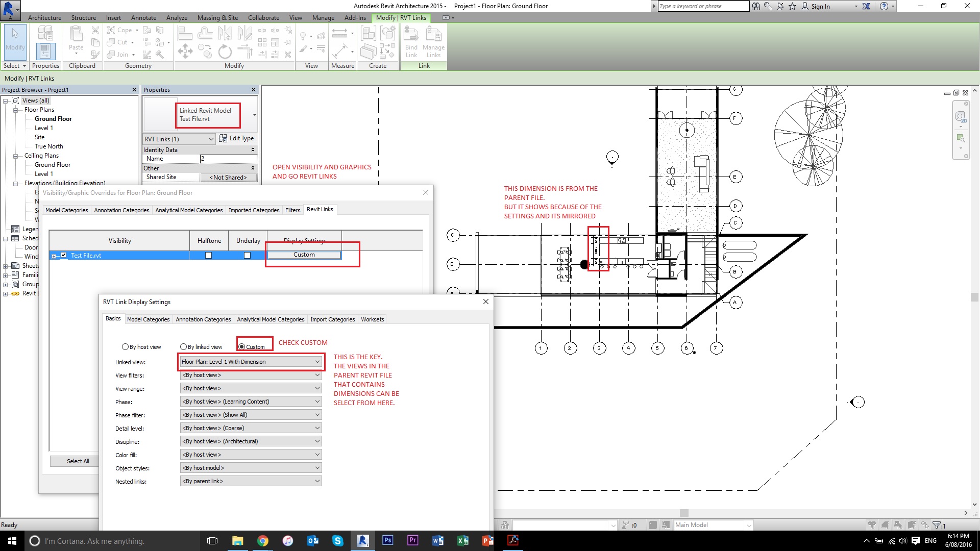Edit the Name field showing '2'
This screenshot has width=980, height=551.
coord(228,159)
